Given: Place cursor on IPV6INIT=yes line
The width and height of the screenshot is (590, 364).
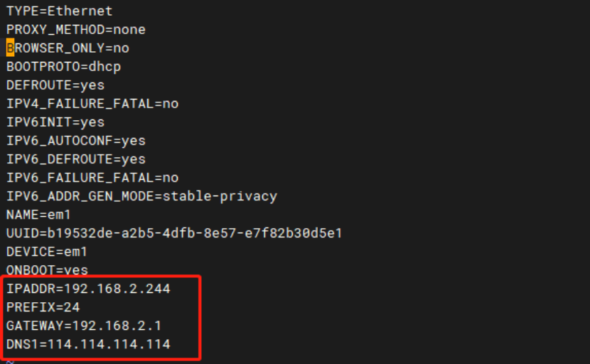Looking at the screenshot, I should (x=55, y=122).
